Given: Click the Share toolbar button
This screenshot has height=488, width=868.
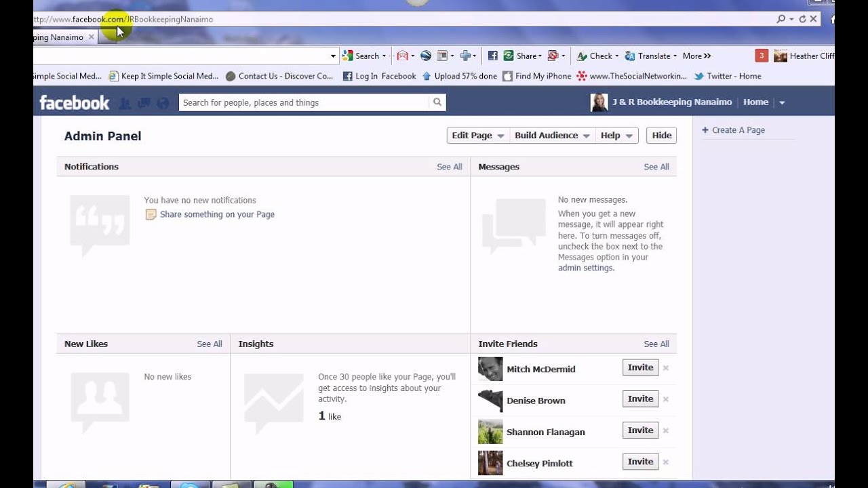Looking at the screenshot, I should coord(521,56).
